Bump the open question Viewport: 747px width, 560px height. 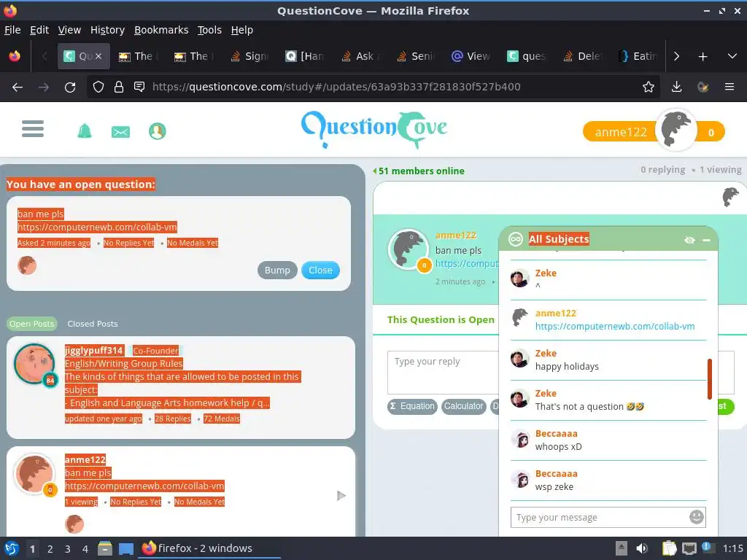pyautogui.click(x=277, y=270)
